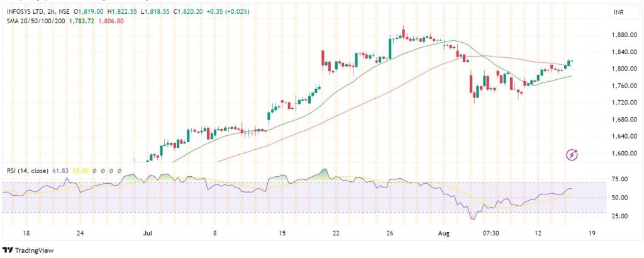Click the 07:30 time axis label
The image size is (644, 258).
491,233
